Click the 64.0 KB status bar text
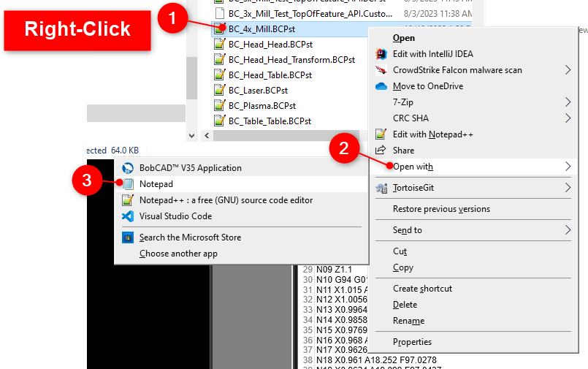 125,151
